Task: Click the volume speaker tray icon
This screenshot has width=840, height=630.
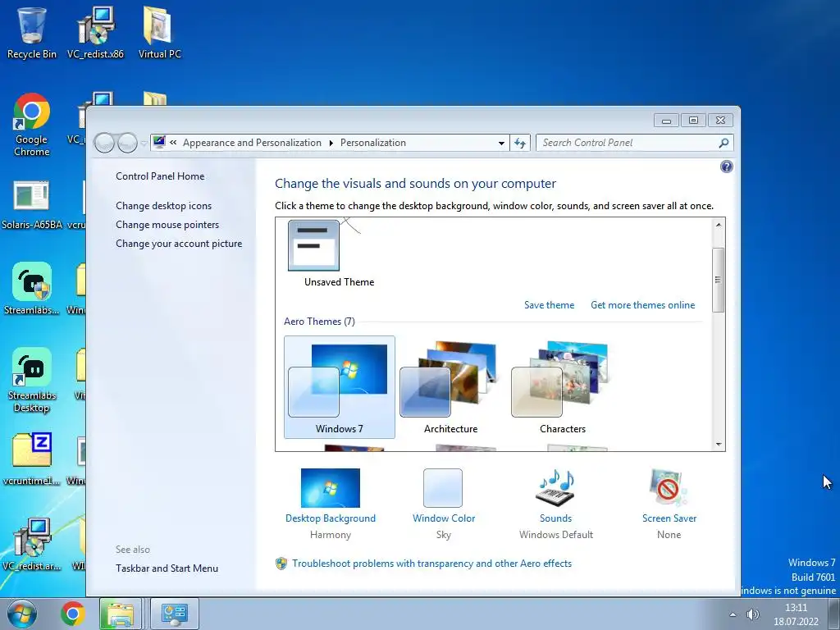Action: 753,614
